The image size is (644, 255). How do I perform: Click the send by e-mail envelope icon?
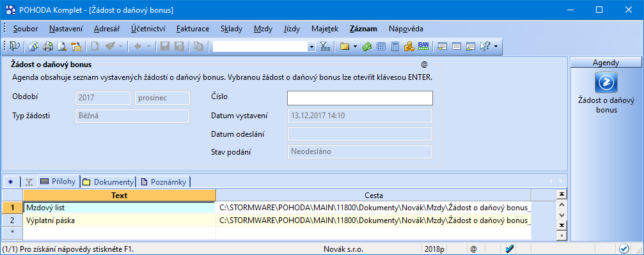click(76, 47)
